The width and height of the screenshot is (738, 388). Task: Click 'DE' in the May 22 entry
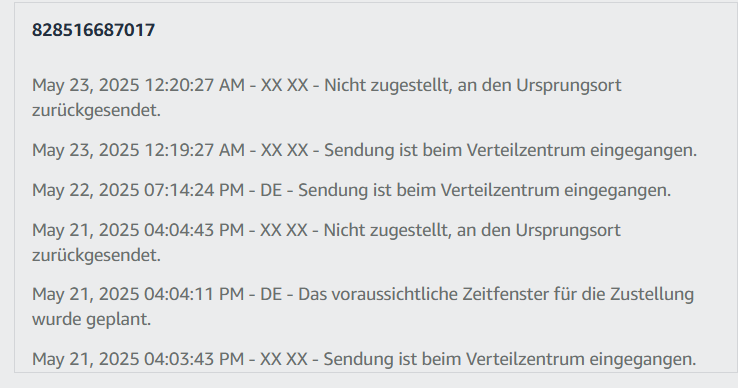pyautogui.click(x=271, y=190)
